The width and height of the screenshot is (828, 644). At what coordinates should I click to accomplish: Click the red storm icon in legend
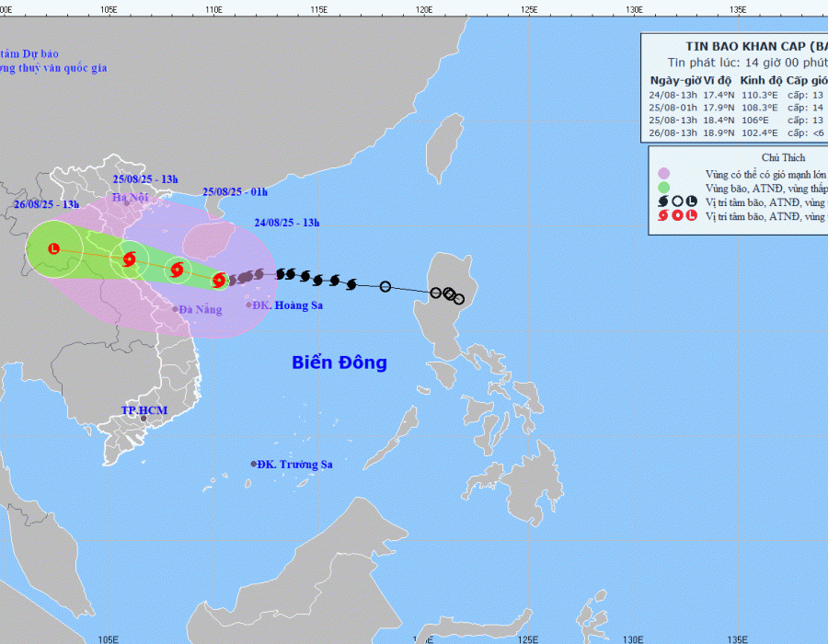[x=664, y=217]
